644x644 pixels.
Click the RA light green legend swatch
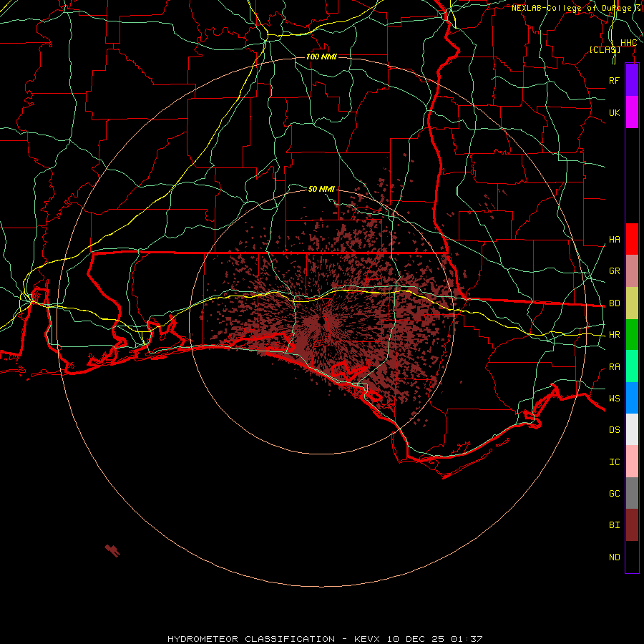pos(632,366)
